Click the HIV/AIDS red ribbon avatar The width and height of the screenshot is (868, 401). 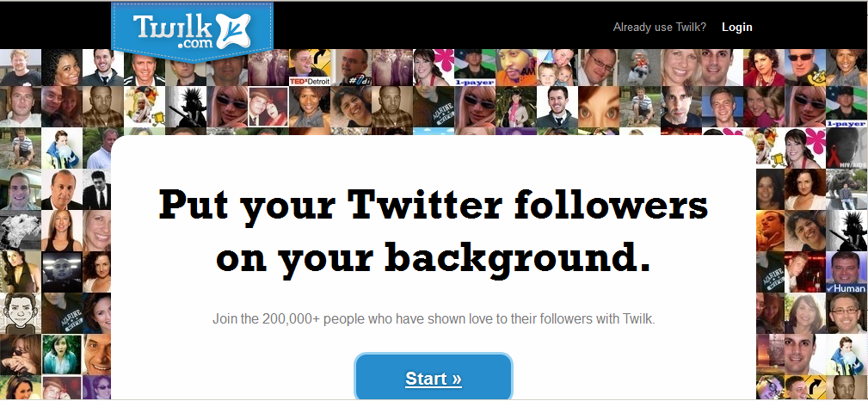click(x=846, y=148)
